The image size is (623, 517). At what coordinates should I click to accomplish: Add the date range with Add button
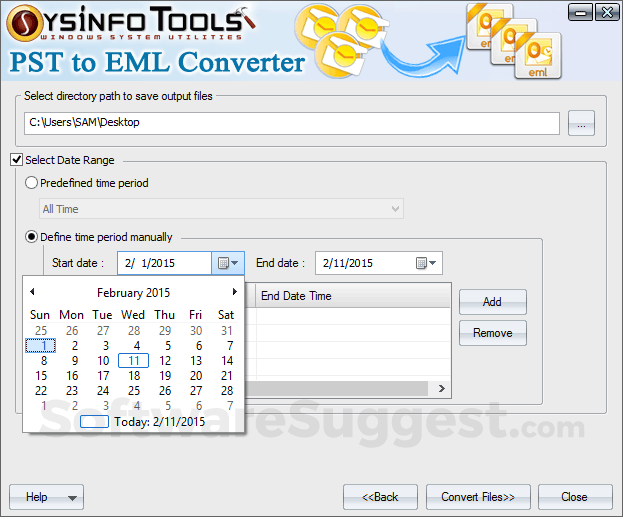click(x=493, y=302)
